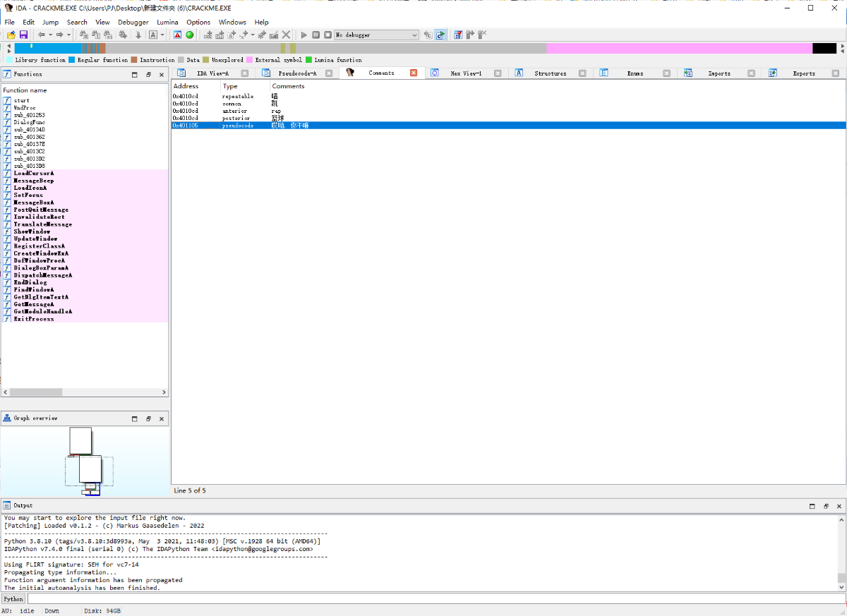Open the forward-history dropdown arrow
The height and width of the screenshot is (616, 847).
68,35
